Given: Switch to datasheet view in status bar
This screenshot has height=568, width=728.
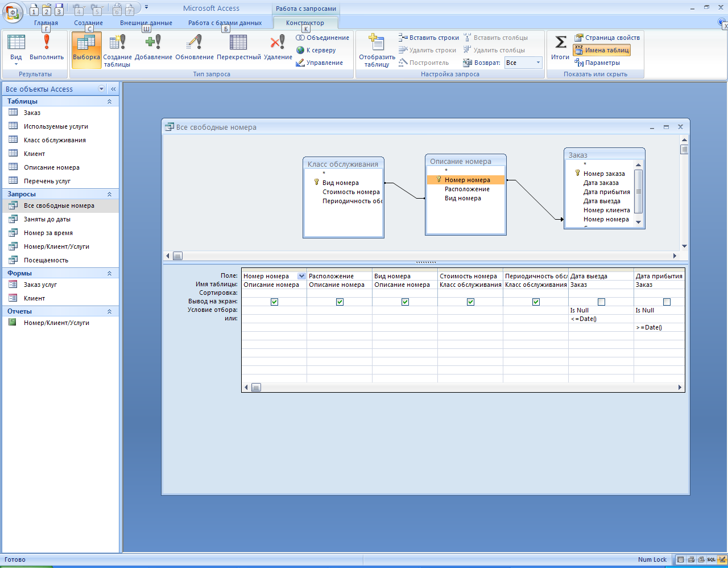Looking at the screenshot, I should tap(681, 559).
